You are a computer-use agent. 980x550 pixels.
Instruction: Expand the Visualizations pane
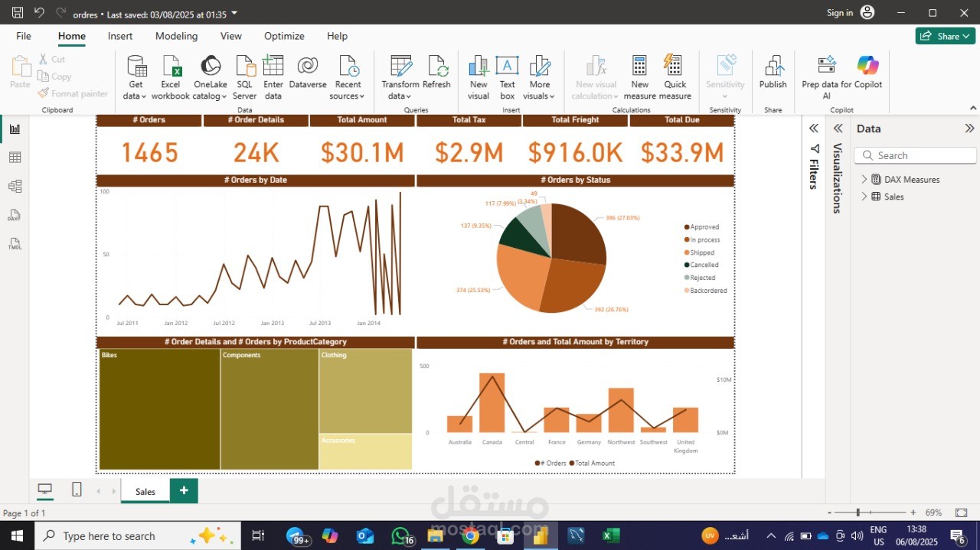[x=838, y=129]
